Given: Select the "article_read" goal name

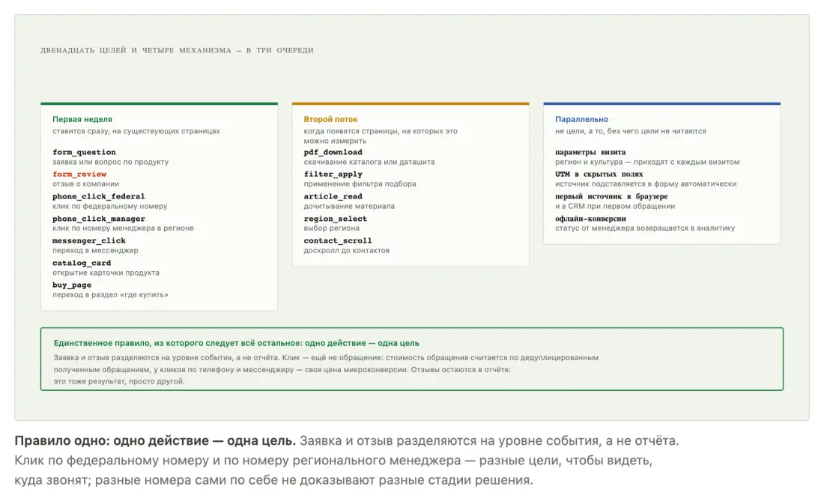Looking at the screenshot, I should tap(333, 196).
